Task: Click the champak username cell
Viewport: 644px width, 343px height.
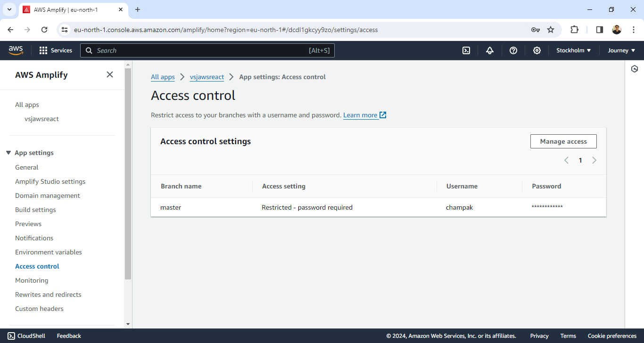Action: click(x=459, y=207)
